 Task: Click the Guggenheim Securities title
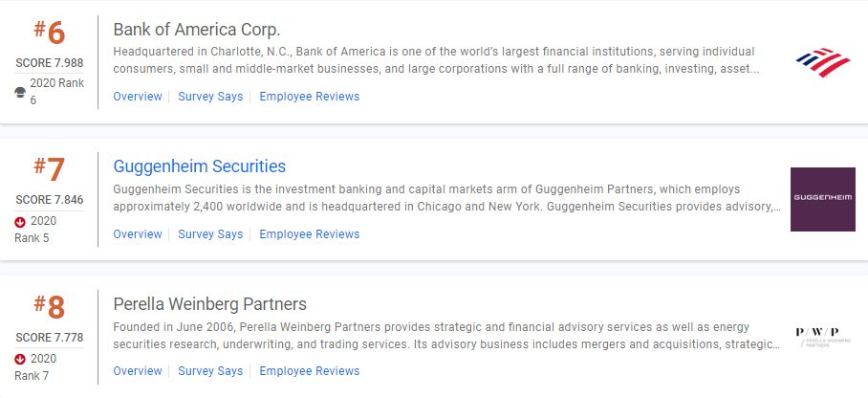point(199,166)
